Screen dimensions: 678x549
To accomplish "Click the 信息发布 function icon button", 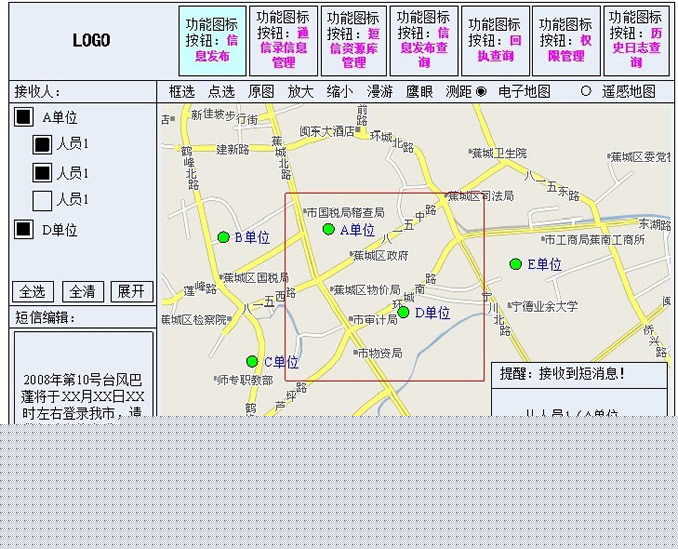I will tap(211, 41).
